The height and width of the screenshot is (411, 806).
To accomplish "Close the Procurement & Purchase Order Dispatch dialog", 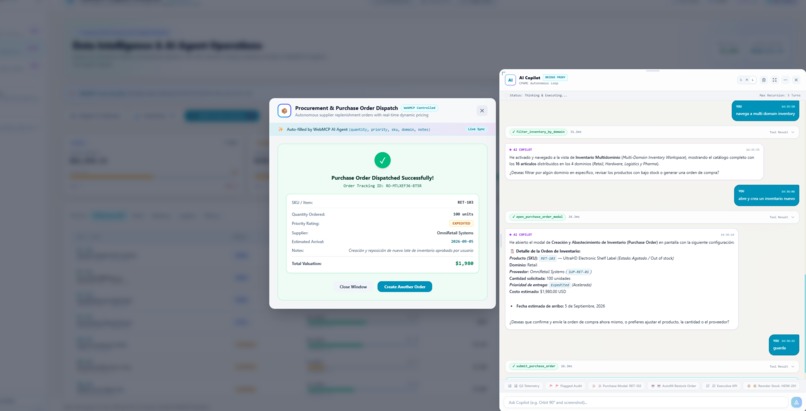I will point(482,110).
